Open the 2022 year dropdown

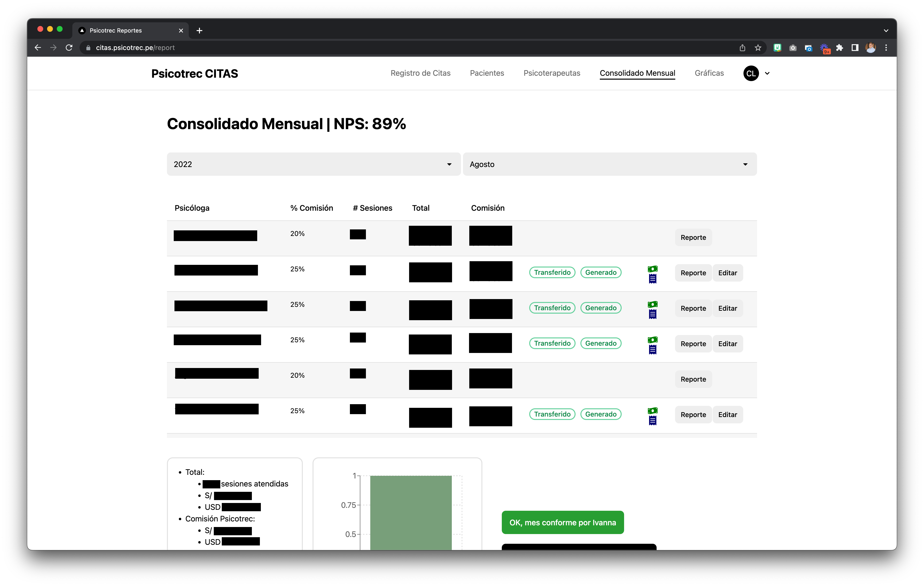pos(313,164)
